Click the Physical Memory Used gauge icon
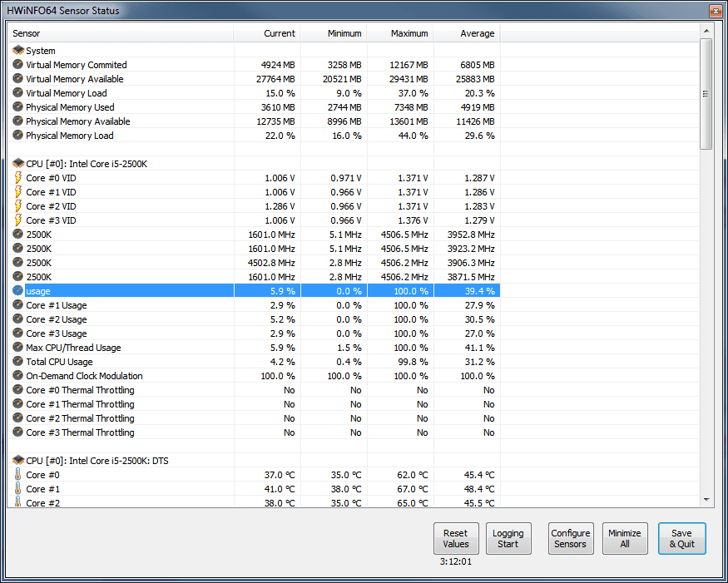This screenshot has width=728, height=583. click(17, 106)
